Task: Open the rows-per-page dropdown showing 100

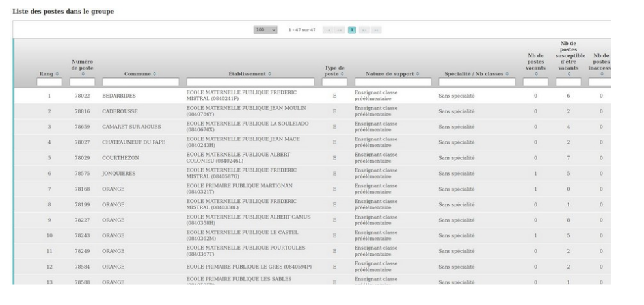Action: (x=265, y=30)
